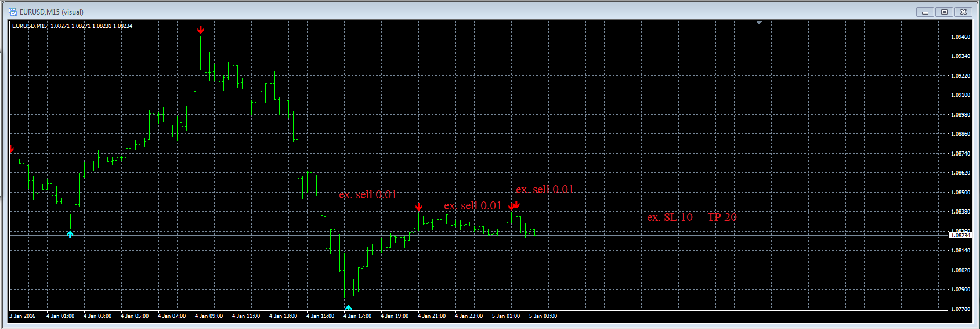Click time axis label '3 Jan 2016'
This screenshot has width=980, height=329.
pos(23,316)
